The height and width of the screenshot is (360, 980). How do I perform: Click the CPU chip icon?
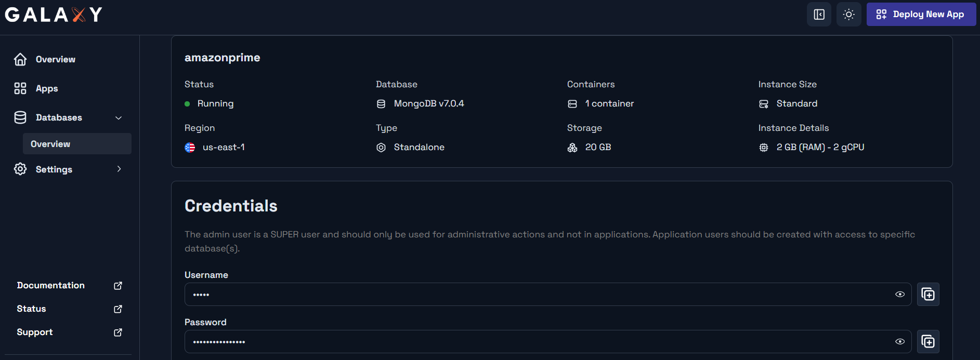(764, 148)
